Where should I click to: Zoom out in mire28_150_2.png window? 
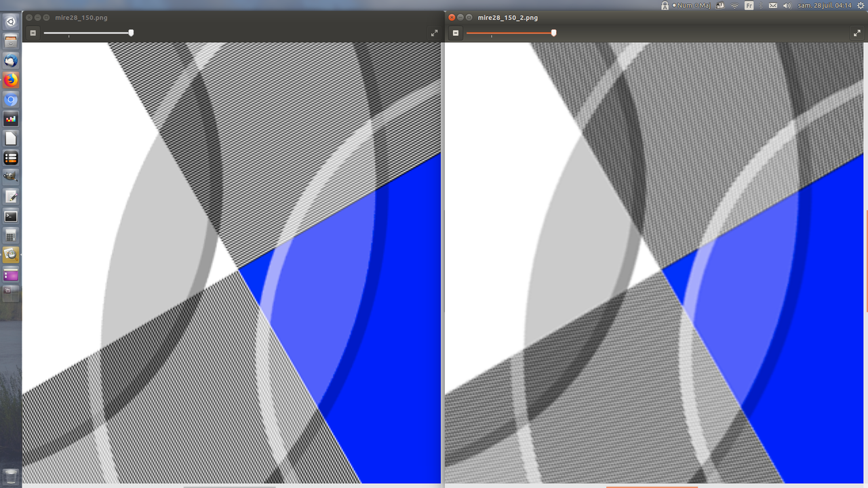pyautogui.click(x=456, y=33)
